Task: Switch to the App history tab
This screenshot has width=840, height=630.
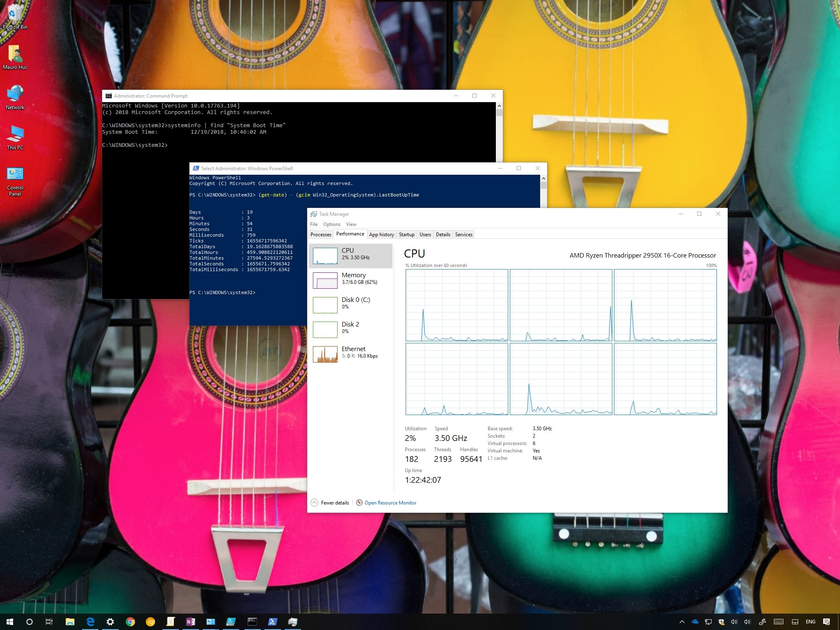Action: (x=381, y=235)
